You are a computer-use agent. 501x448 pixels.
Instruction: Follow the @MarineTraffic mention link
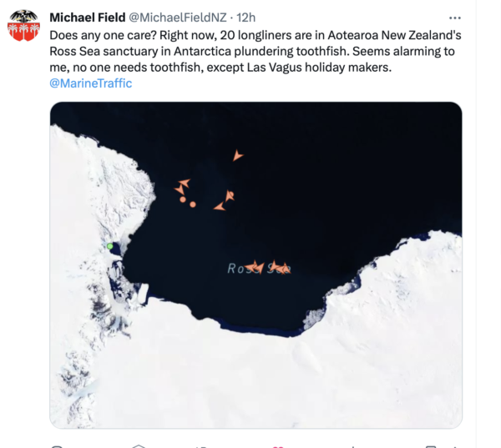(90, 83)
